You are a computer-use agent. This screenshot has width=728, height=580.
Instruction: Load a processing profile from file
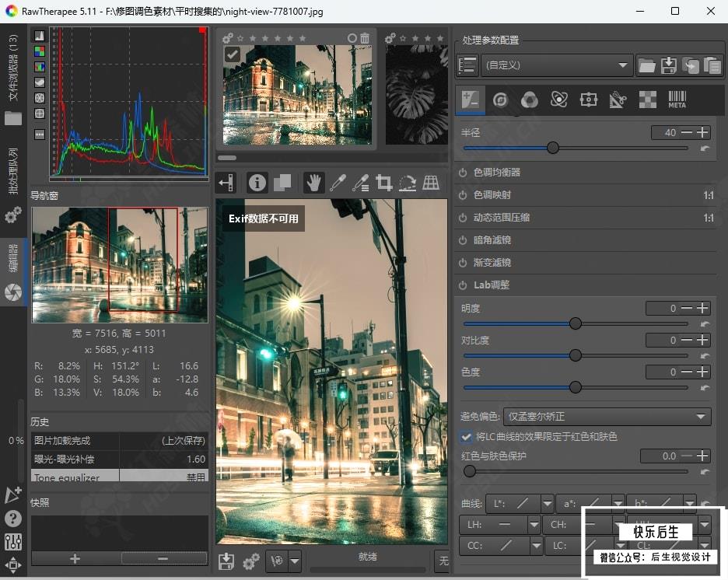[x=646, y=65]
